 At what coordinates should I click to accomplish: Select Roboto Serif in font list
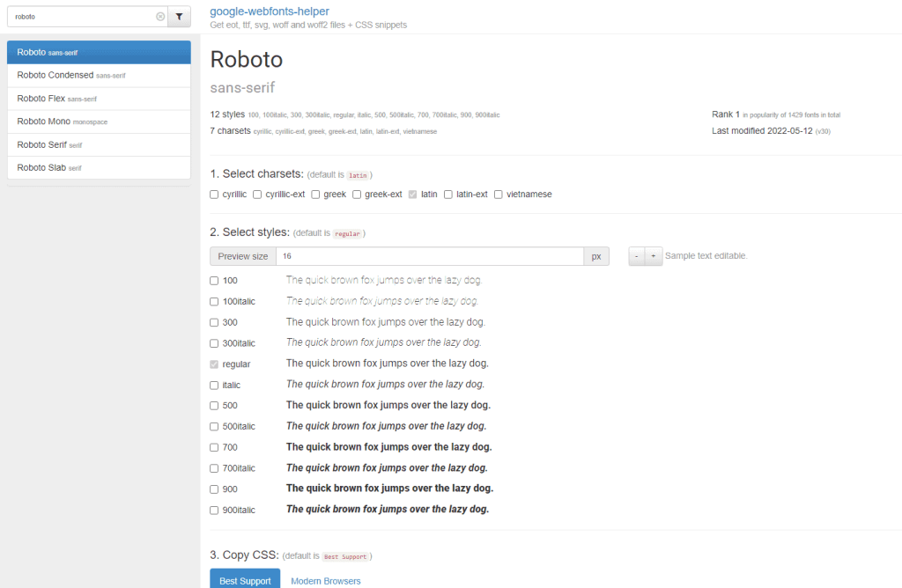99,145
